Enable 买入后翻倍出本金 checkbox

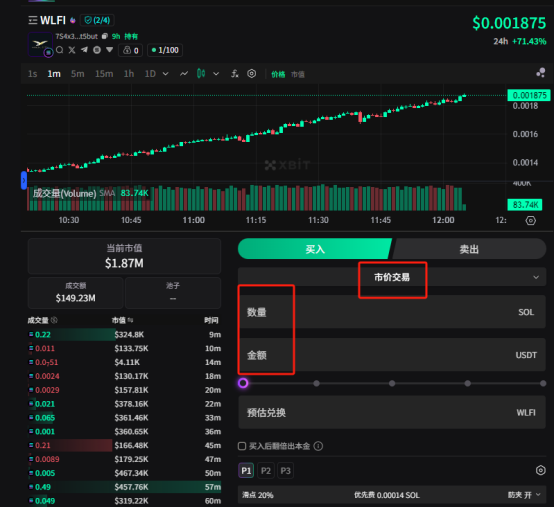pos(242,446)
